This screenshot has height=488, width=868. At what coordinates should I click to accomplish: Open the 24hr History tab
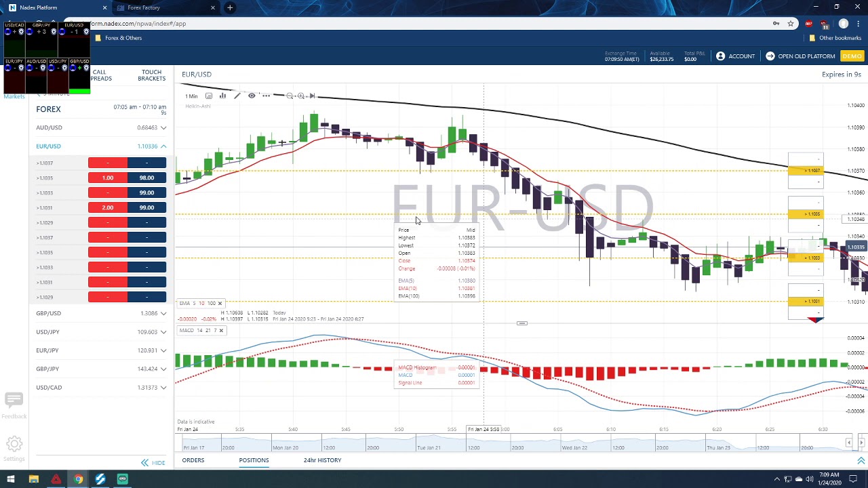click(x=322, y=460)
